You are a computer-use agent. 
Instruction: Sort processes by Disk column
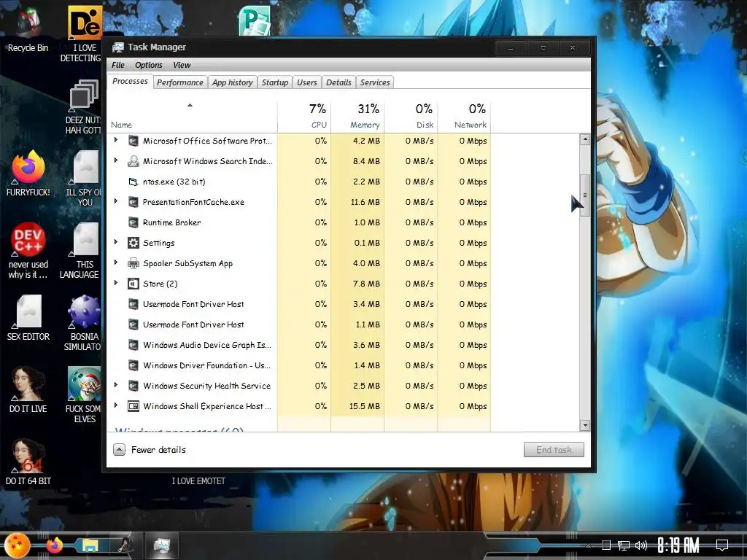(411, 116)
